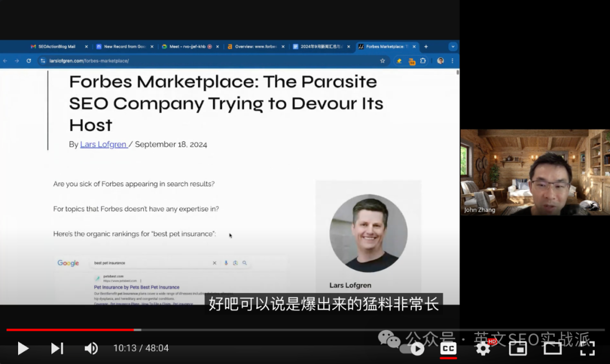This screenshot has height=364, width=610.
Task: Open the Chrome three-dot menu
Action: (x=452, y=61)
